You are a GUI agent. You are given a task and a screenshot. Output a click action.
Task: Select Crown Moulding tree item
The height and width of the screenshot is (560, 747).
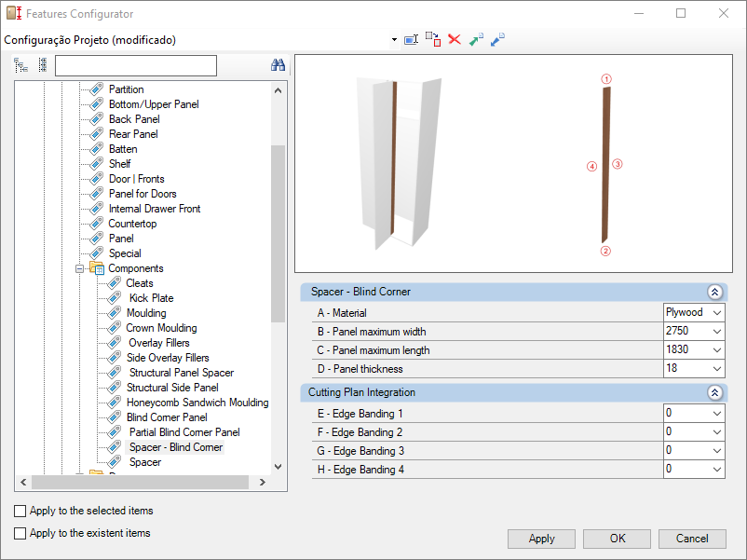click(x=161, y=328)
